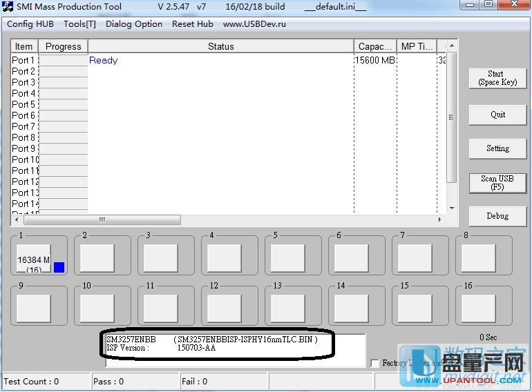Click the Item column header
532x392 pixels.
(x=23, y=46)
